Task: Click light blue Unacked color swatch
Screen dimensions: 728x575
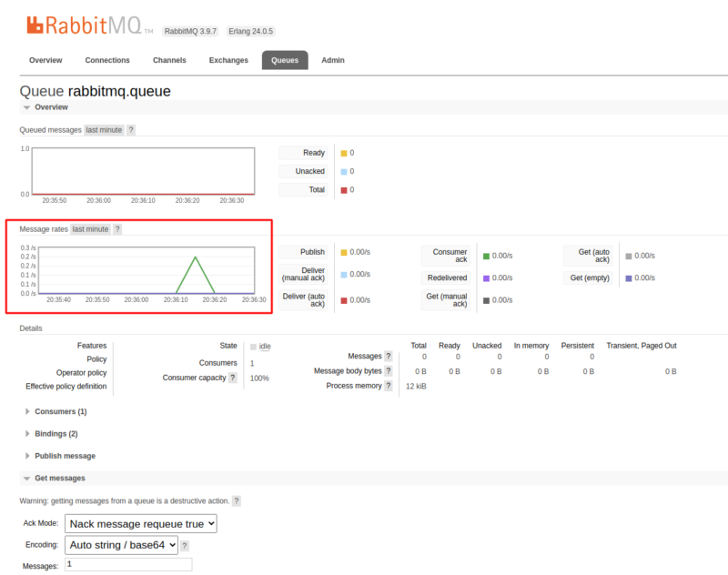Action: [x=344, y=172]
